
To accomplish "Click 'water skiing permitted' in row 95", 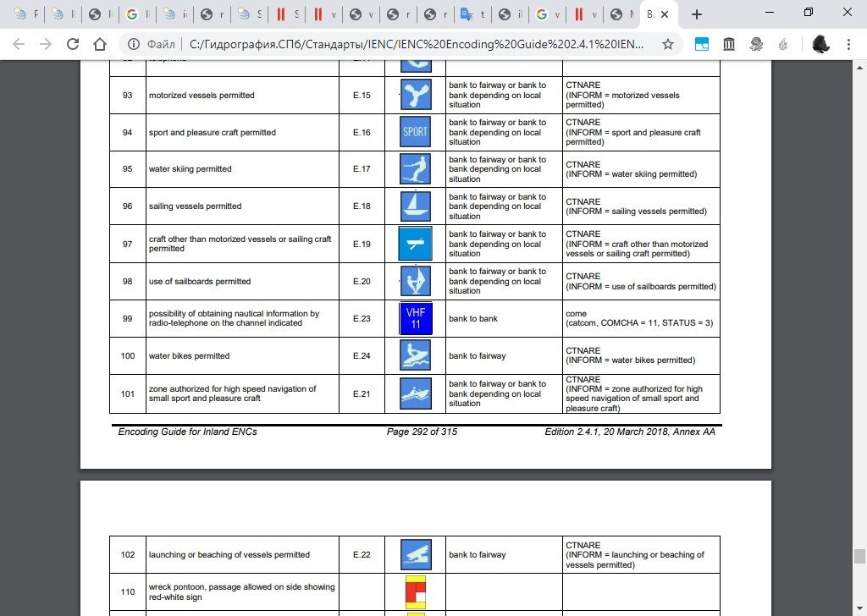I will point(190,169).
